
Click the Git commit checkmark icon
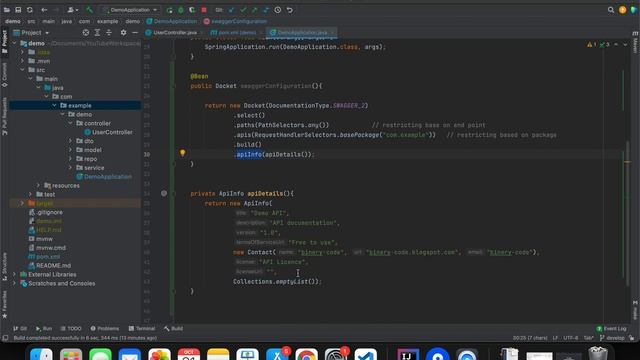click(243, 10)
